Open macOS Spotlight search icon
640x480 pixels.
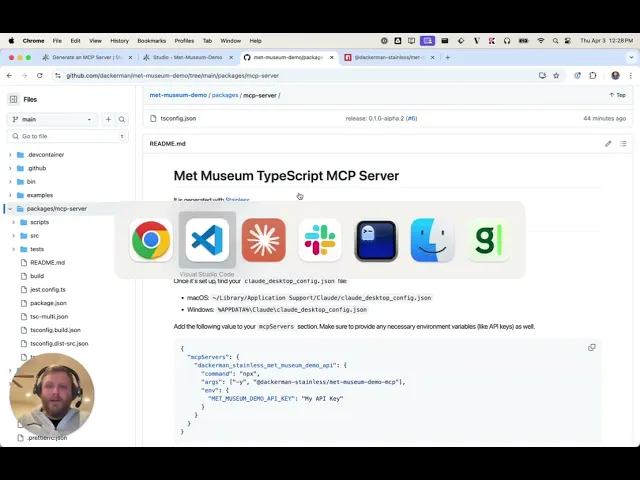point(555,41)
